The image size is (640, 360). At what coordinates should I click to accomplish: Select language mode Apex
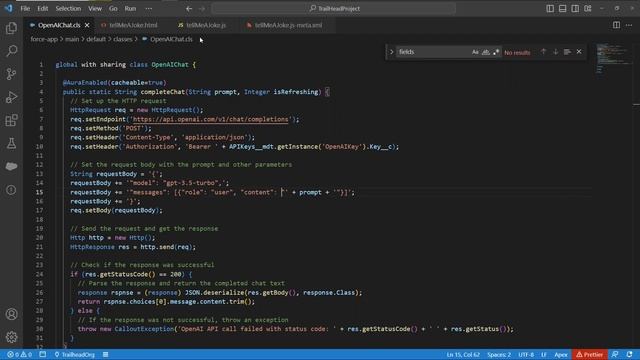coord(561,355)
